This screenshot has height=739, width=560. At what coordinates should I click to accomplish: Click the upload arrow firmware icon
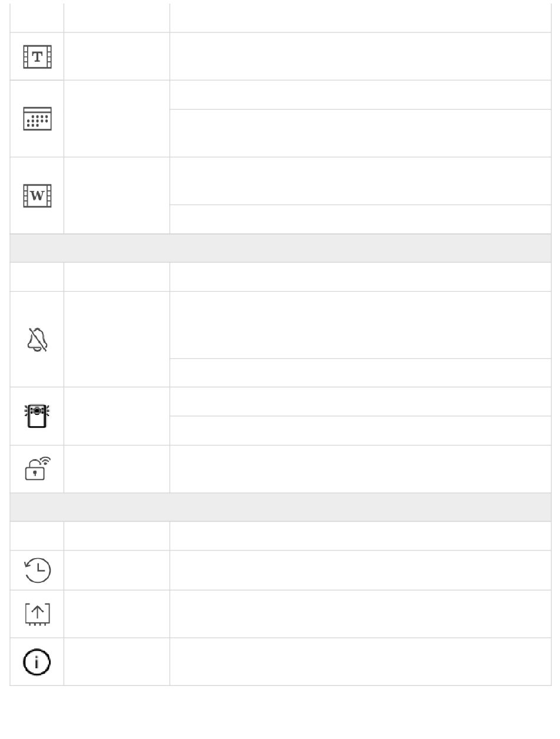(x=37, y=614)
